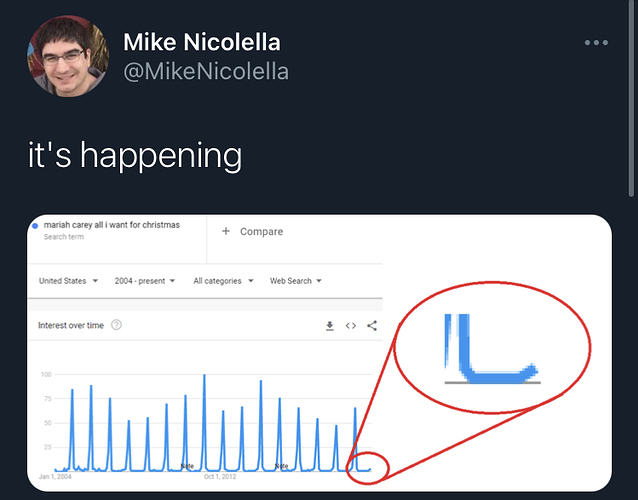This screenshot has height=500, width=638.
Task: Click the help icon beside Interest over time
Action: [117, 325]
